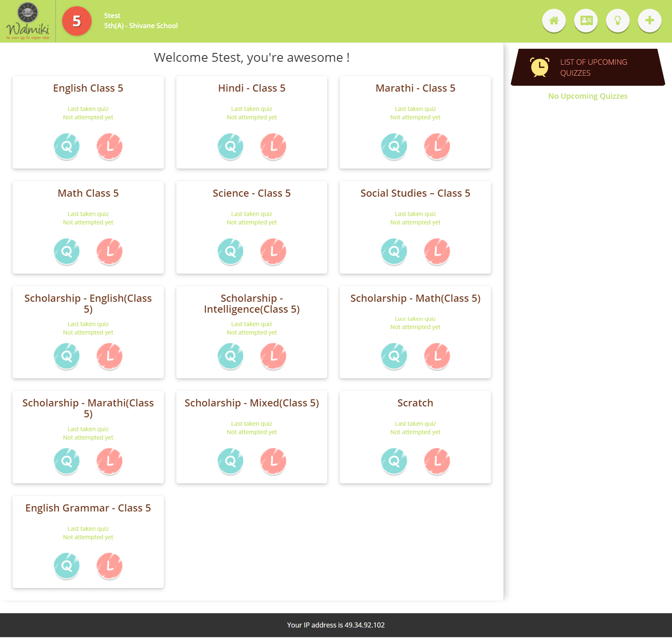Image resolution: width=672 pixels, height=638 pixels.
Task: Start quiz Q for Scratch
Action: (394, 461)
